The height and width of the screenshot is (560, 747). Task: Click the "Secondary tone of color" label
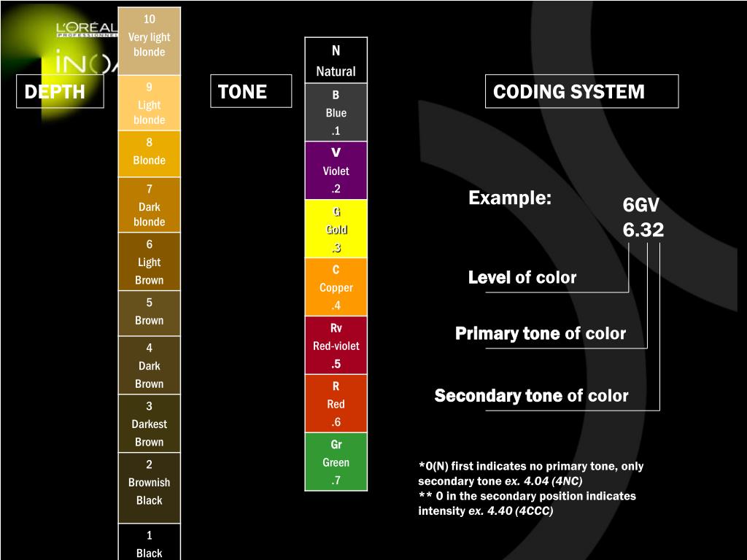pyautogui.click(x=531, y=396)
